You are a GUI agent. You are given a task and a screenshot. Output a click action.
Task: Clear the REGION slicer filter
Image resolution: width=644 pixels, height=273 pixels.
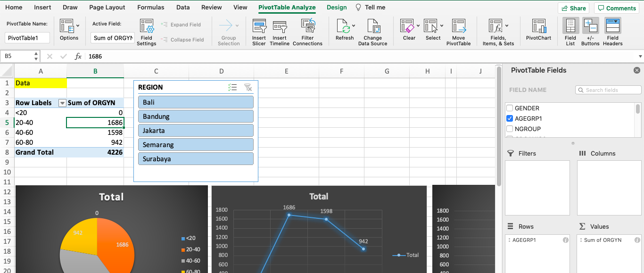click(248, 87)
